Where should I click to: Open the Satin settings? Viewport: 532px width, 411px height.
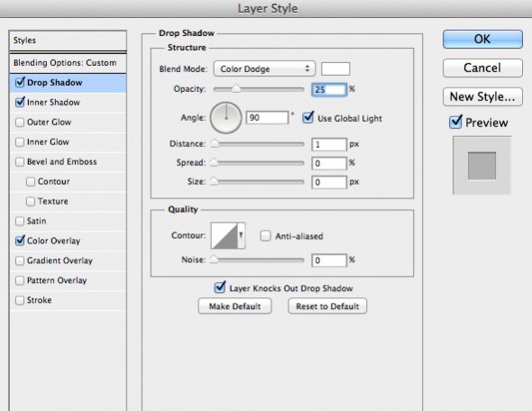coord(37,221)
